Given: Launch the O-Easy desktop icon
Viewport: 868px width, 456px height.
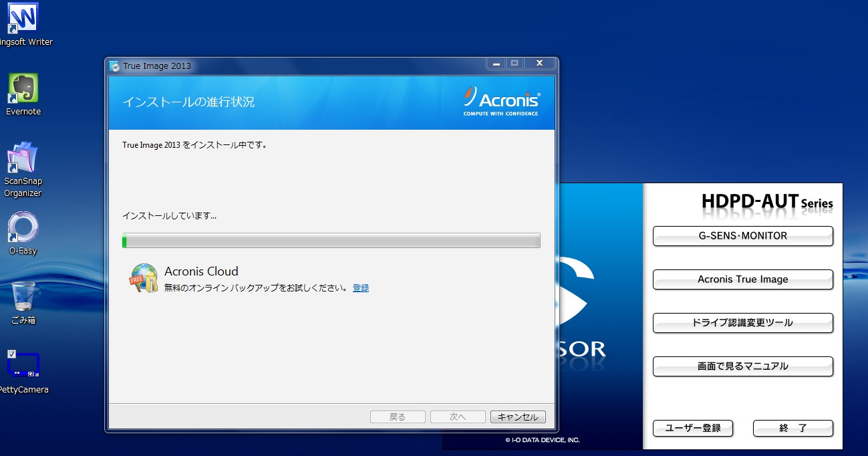Looking at the screenshot, I should pos(23,233).
